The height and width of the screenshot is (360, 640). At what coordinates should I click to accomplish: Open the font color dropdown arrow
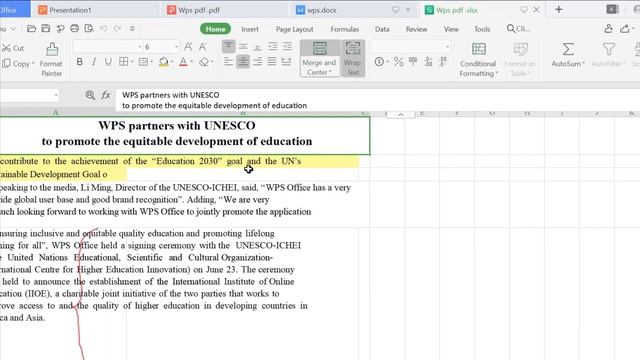coord(191,62)
